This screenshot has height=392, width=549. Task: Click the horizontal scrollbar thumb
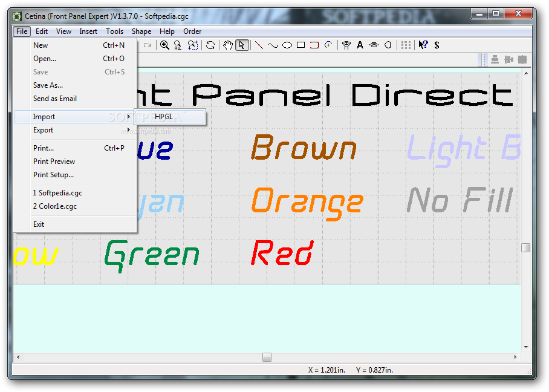(267, 358)
